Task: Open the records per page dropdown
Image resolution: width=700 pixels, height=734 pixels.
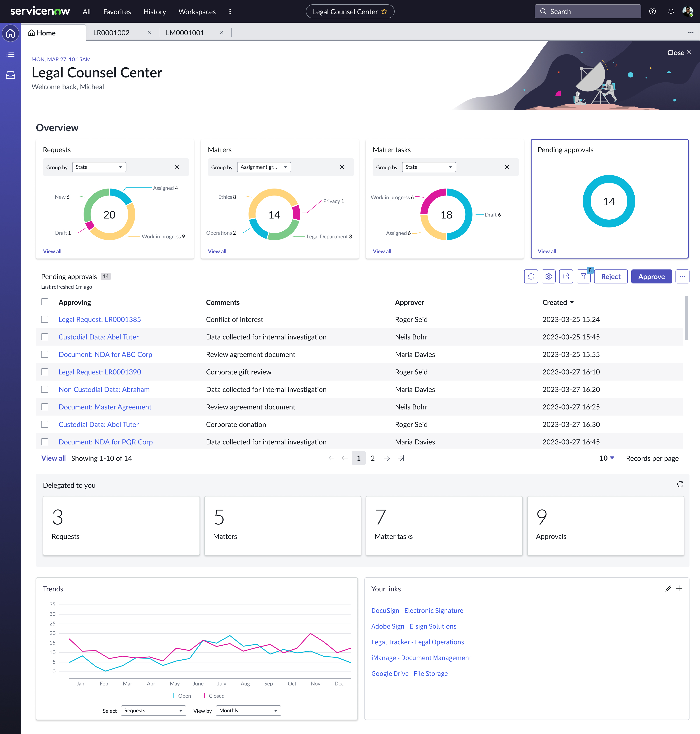Action: (607, 458)
